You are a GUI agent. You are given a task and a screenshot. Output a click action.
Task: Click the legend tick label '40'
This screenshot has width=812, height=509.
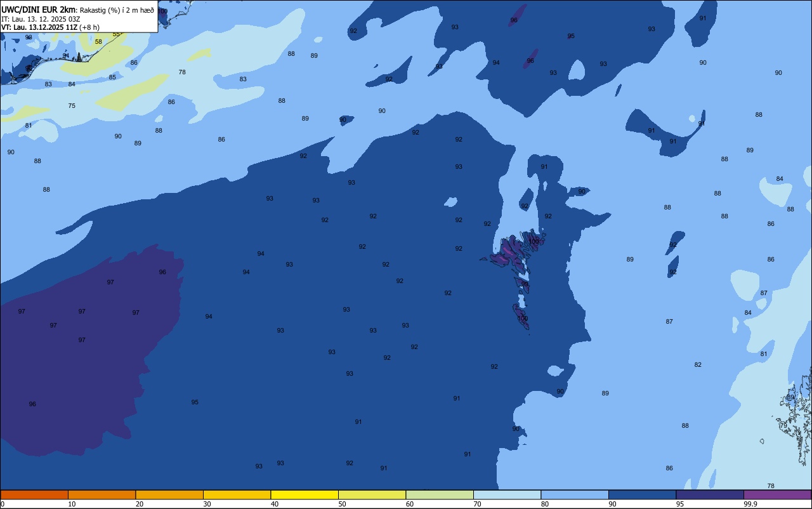pos(274,504)
